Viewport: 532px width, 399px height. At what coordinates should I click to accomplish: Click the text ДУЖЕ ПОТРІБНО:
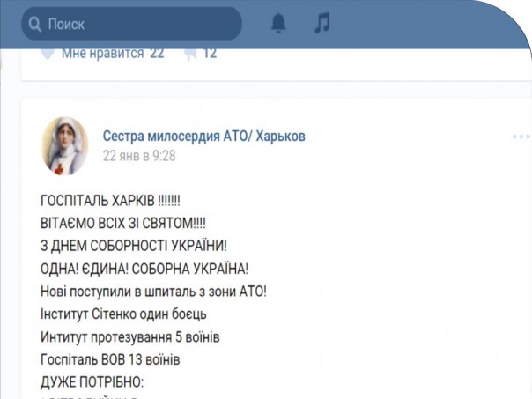92,382
